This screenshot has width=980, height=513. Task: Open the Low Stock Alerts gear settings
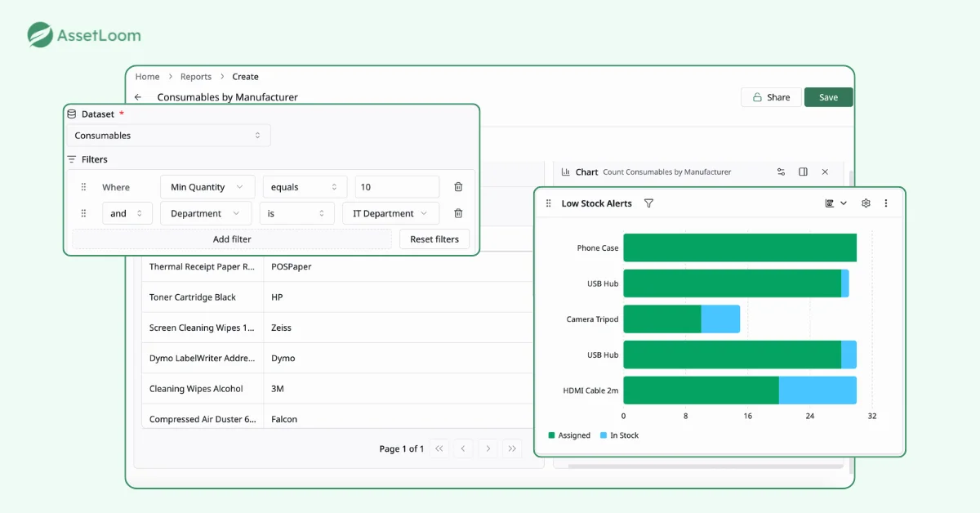point(866,203)
